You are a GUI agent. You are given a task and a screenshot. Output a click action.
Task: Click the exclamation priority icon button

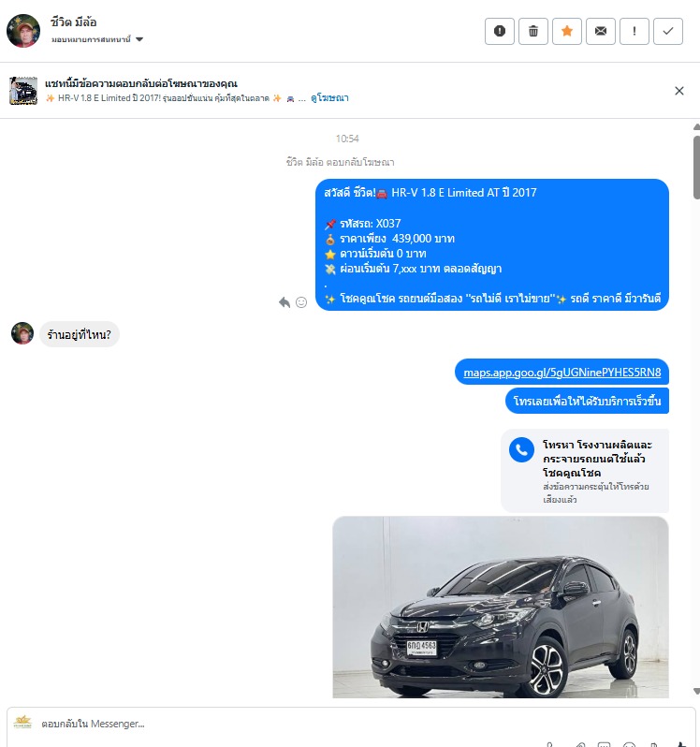tap(634, 31)
